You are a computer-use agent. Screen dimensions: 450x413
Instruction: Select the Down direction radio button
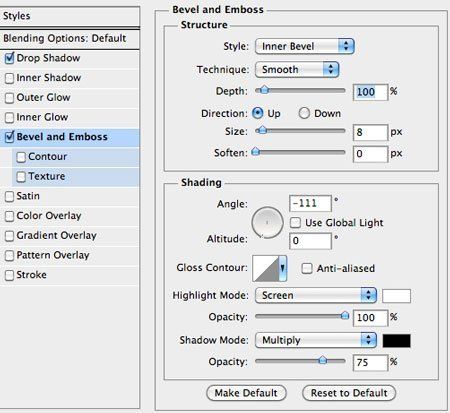[x=304, y=113]
